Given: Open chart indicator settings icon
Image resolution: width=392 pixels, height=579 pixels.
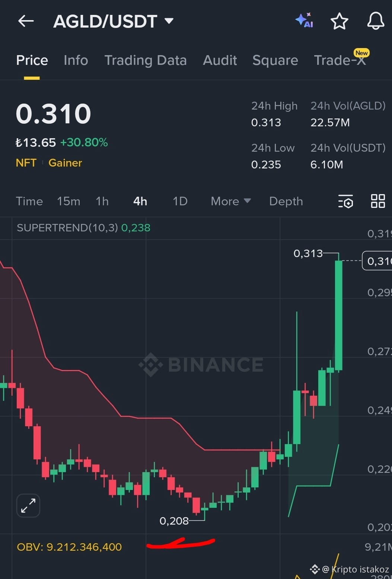Looking at the screenshot, I should [345, 201].
